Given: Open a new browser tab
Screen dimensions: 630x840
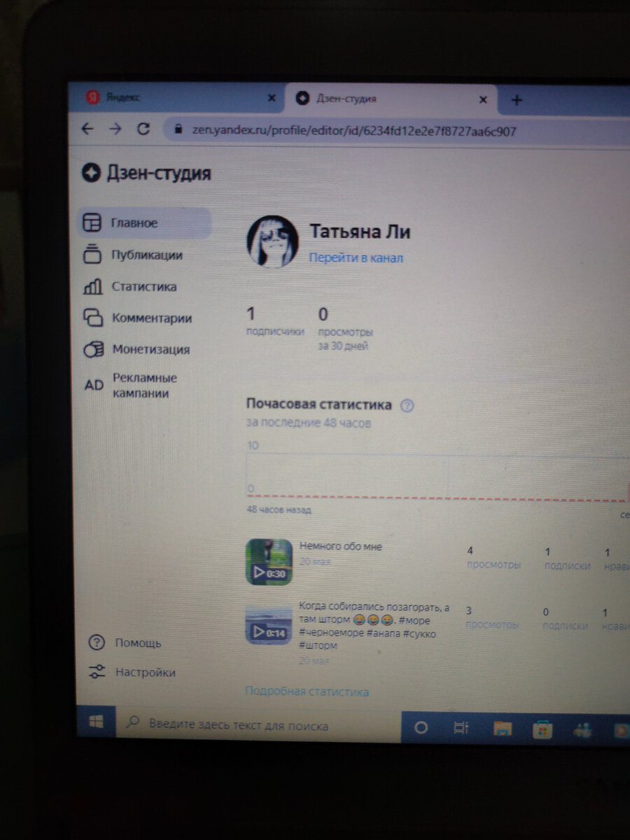Looking at the screenshot, I should point(517,100).
